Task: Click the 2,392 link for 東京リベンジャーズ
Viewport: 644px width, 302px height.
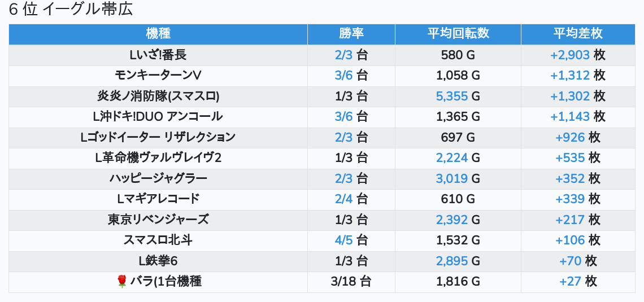Action: point(452,220)
